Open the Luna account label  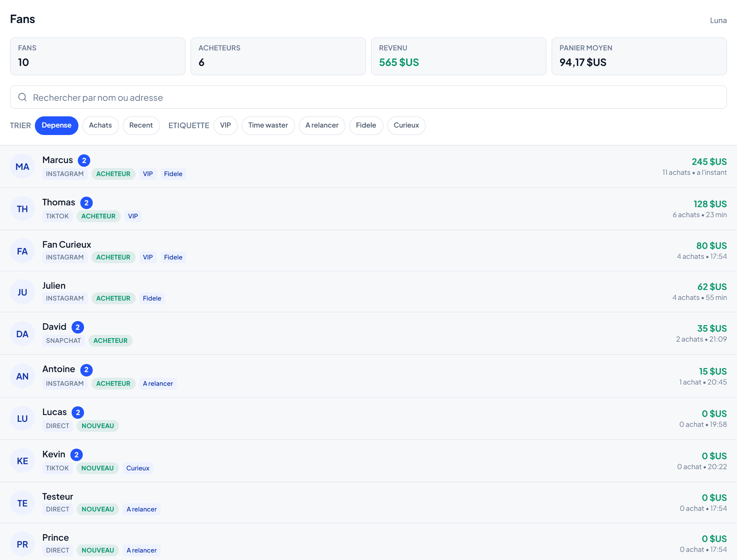click(718, 20)
